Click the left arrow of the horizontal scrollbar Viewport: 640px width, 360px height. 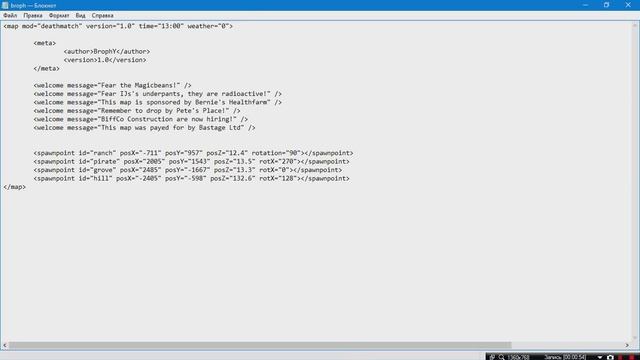pos(4,345)
